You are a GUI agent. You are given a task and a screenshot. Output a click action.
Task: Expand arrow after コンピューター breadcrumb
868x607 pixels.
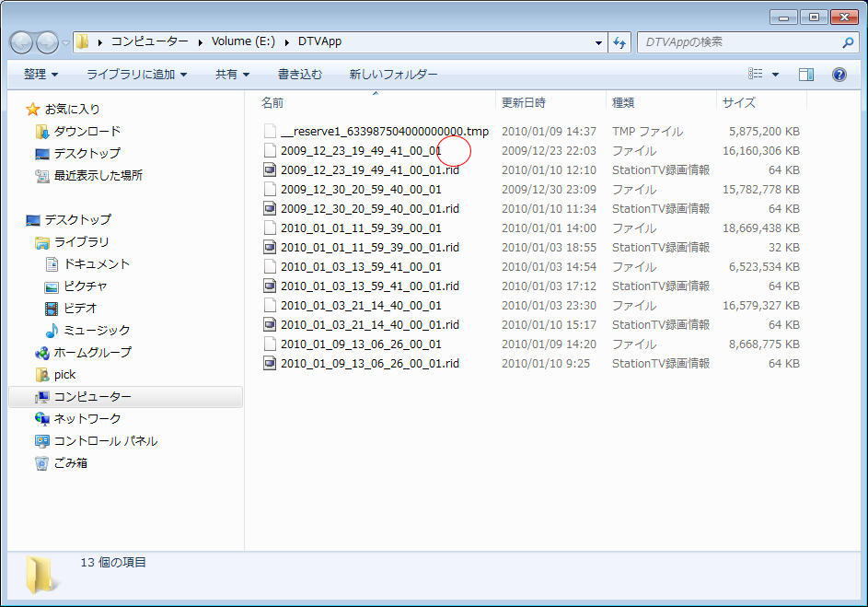[200, 42]
